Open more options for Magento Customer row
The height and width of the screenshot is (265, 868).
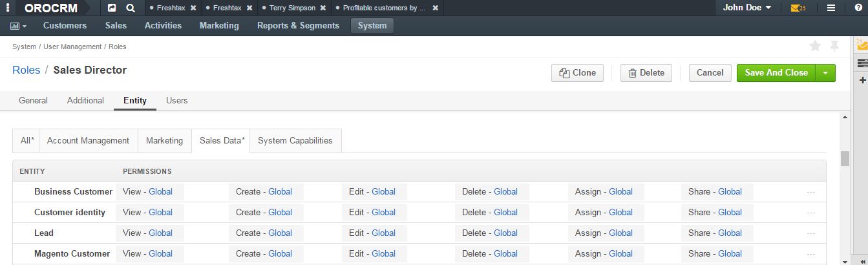pos(811,254)
